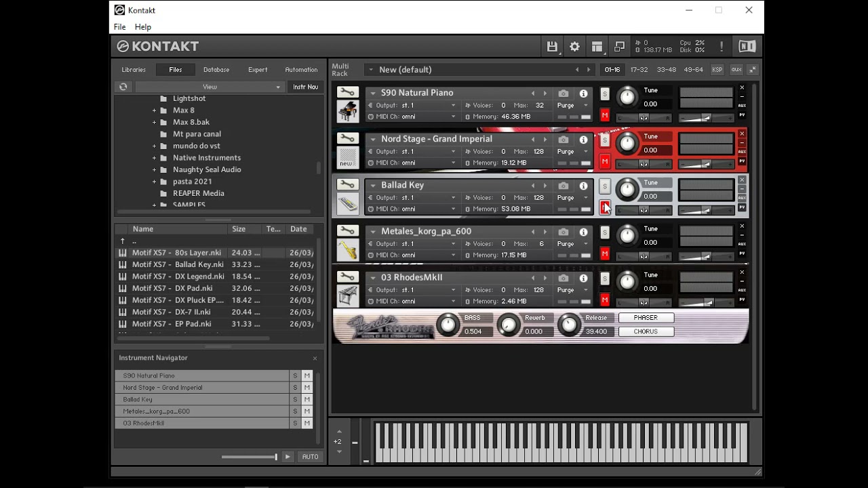Image resolution: width=868 pixels, height=488 pixels.
Task: Click the refresh icon in Files browser
Action: [123, 87]
